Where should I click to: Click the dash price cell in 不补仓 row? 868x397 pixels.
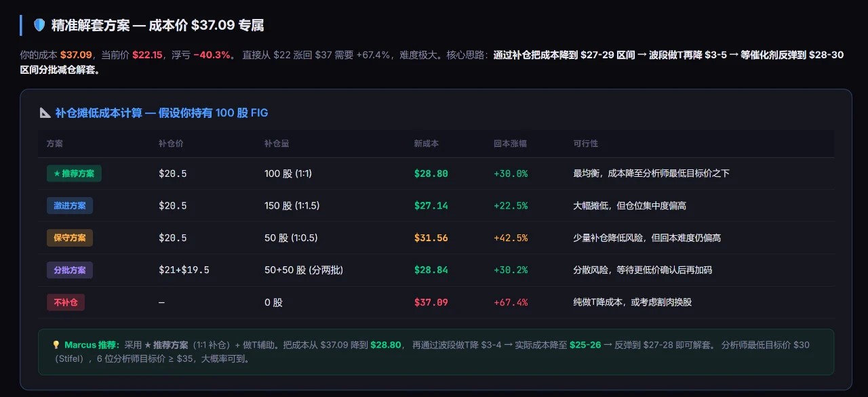(x=161, y=302)
